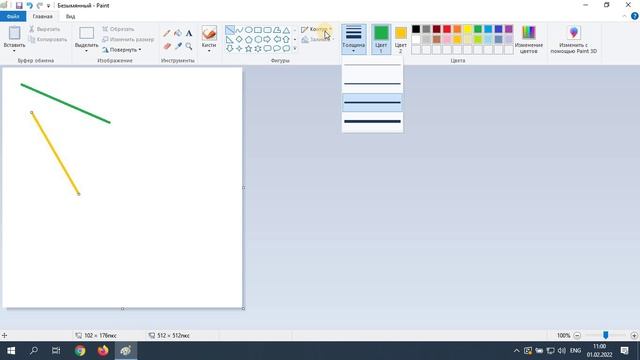
Task: Expand the shapes gallery more arrow
Action: pyautogui.click(x=295, y=49)
